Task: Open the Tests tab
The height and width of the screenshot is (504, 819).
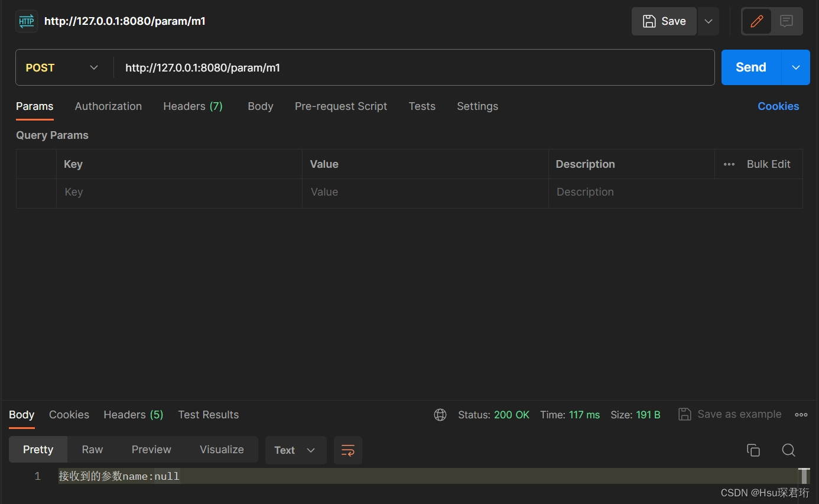Action: tap(422, 106)
